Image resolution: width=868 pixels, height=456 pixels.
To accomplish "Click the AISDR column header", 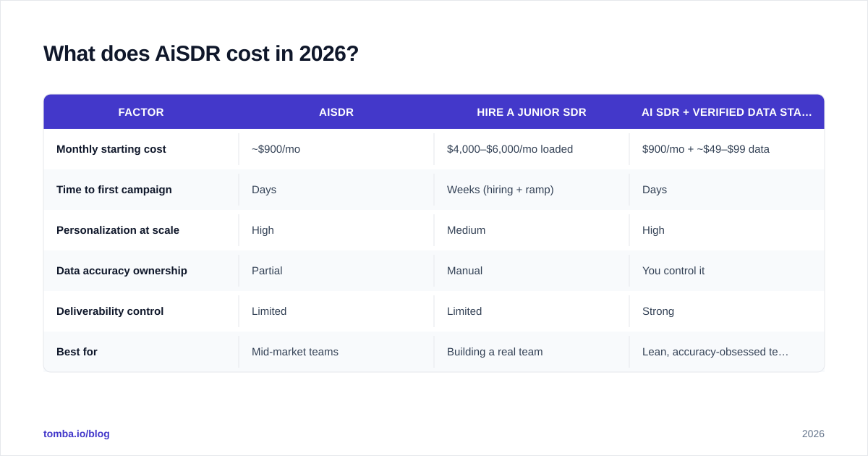I will coord(336,112).
